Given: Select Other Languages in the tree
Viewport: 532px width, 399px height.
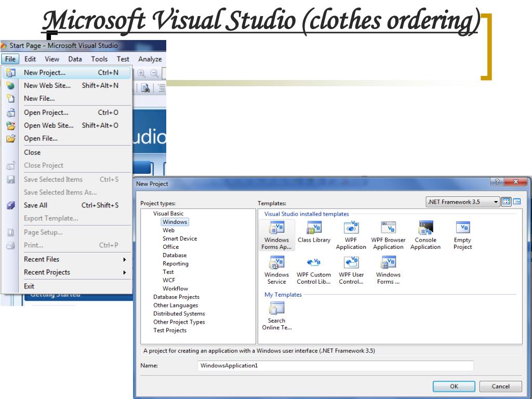Looking at the screenshot, I should coord(176,305).
